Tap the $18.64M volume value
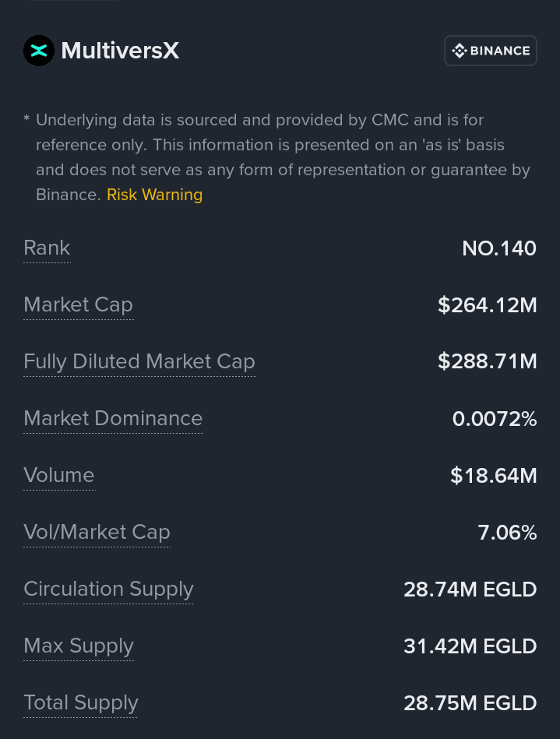 (493, 476)
